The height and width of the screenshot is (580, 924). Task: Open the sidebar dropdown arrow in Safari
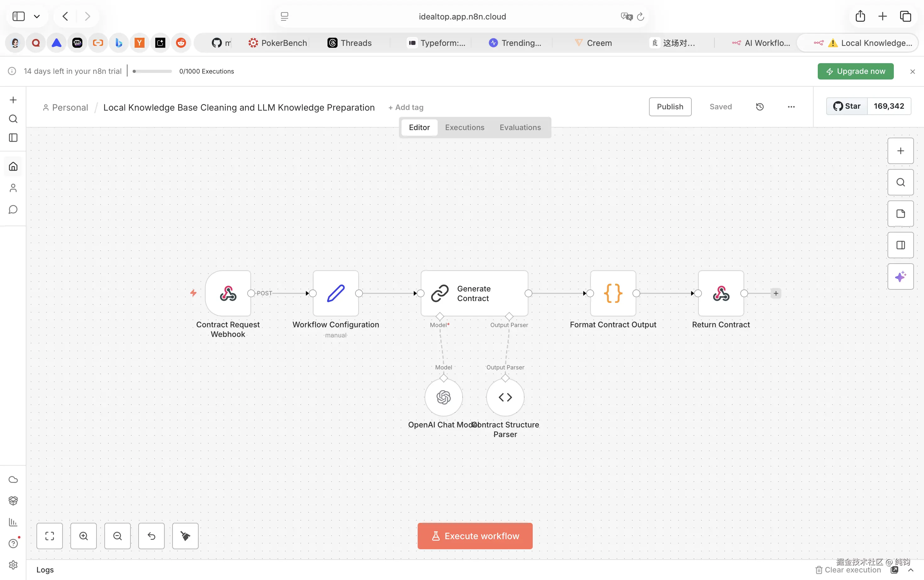(37, 16)
